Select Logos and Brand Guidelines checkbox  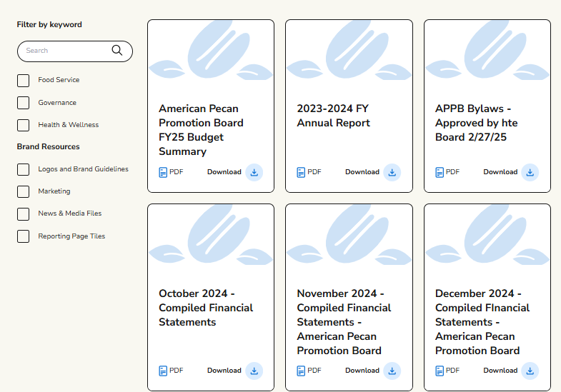(24, 169)
